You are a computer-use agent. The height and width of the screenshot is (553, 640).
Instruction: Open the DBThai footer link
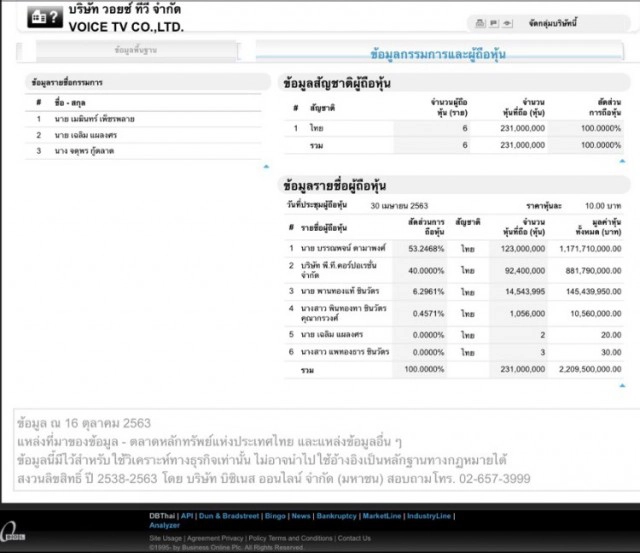(x=162, y=516)
